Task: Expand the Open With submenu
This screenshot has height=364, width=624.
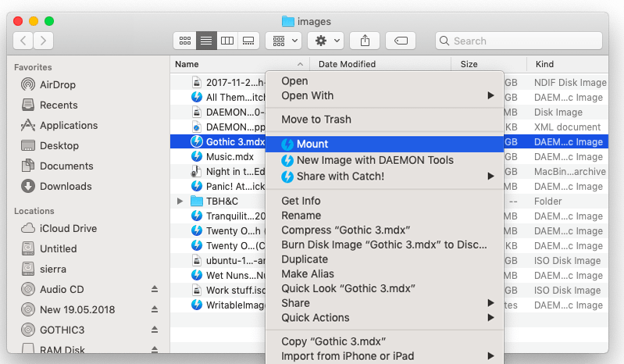Action: [384, 95]
